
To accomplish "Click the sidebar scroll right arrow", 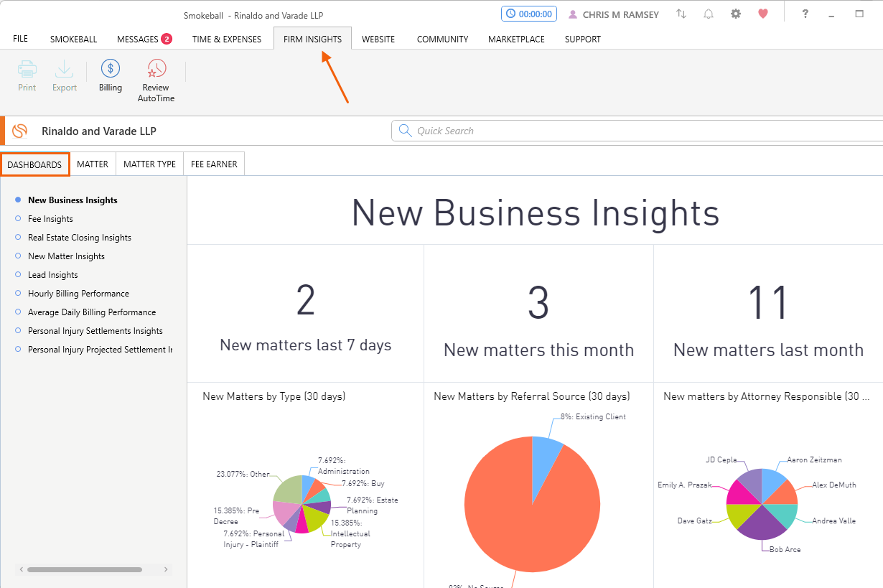I will click(x=166, y=569).
